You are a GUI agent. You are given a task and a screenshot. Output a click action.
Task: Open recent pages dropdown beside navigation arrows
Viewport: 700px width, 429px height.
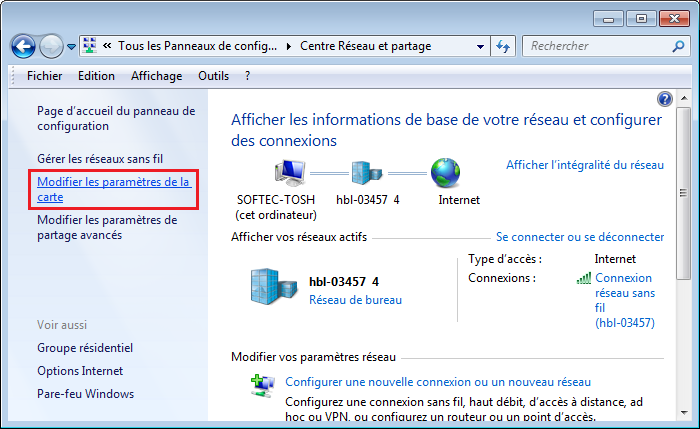71,46
